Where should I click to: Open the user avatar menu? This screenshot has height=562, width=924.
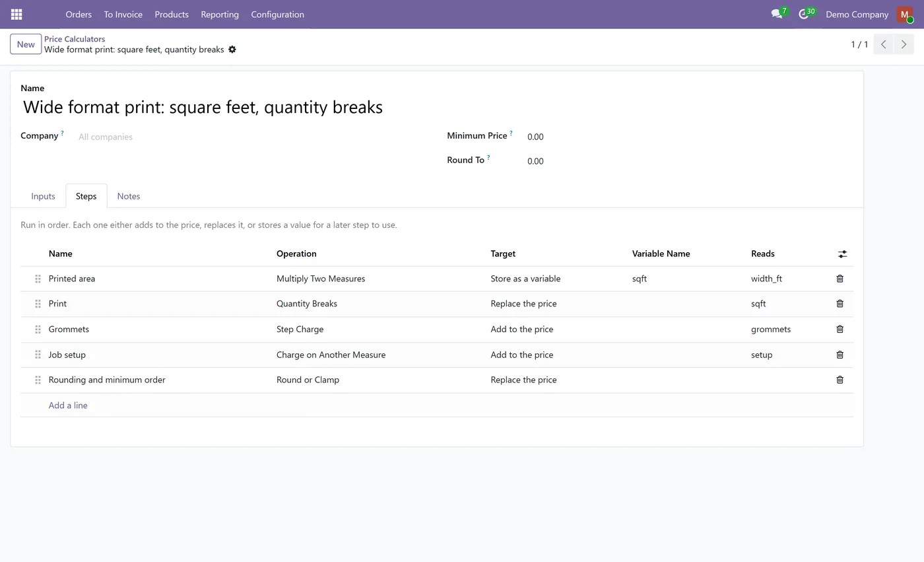904,14
